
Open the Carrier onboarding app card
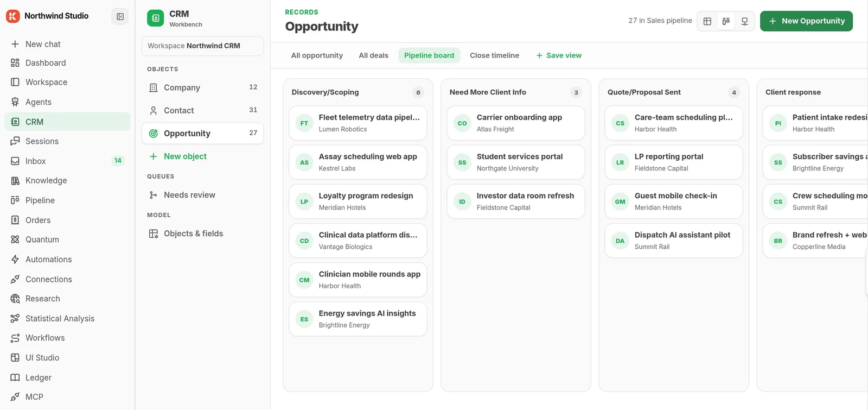pyautogui.click(x=516, y=123)
